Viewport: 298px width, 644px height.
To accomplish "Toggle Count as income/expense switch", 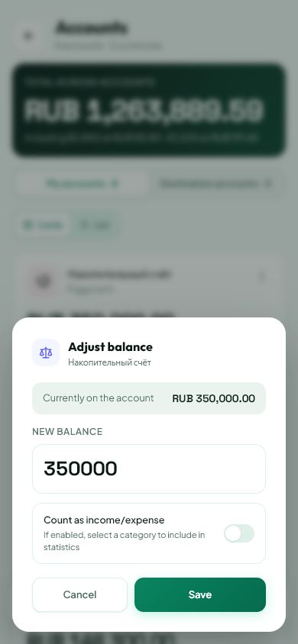I will pyautogui.click(x=239, y=533).
